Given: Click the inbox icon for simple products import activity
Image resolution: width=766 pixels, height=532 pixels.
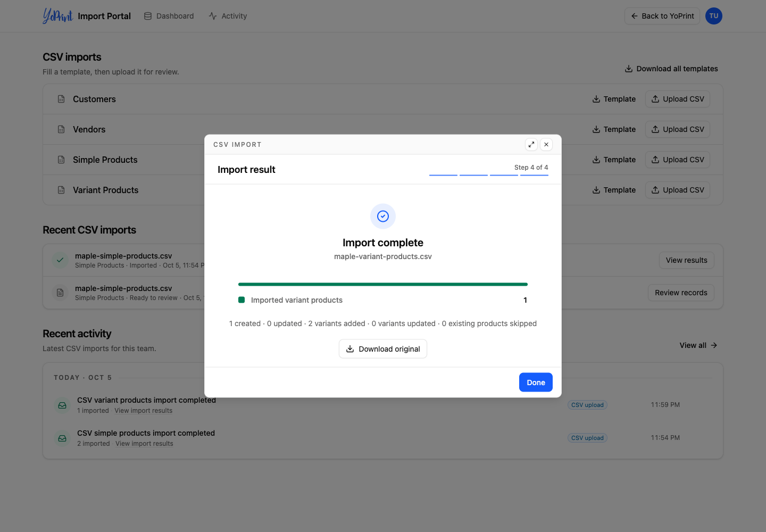Looking at the screenshot, I should [62, 438].
